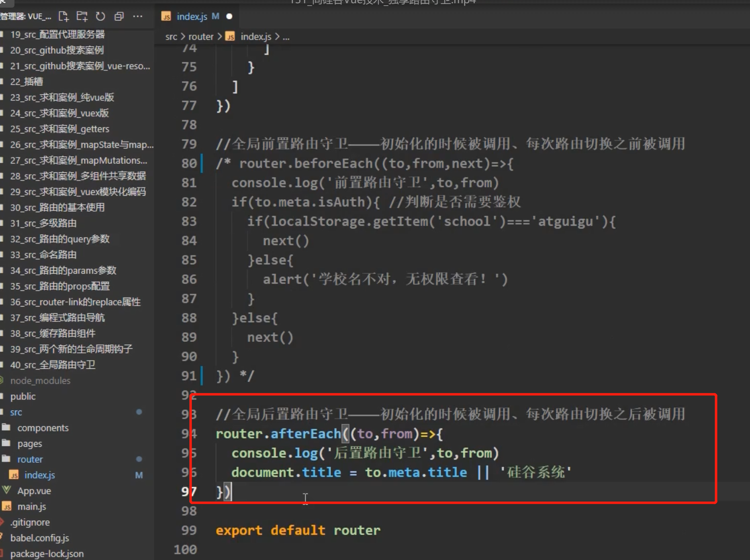Click src in the breadcrumb path

[171, 37]
